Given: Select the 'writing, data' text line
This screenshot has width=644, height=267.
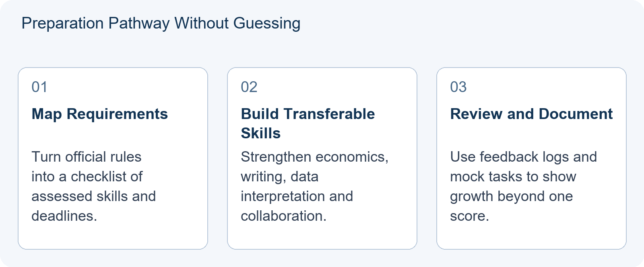Looking at the screenshot, I should coord(280,177).
